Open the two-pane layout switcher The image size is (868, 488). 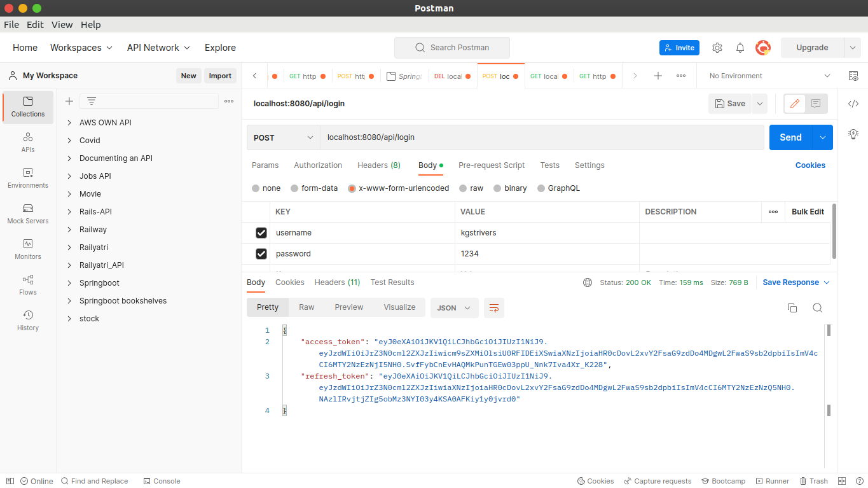point(842,481)
